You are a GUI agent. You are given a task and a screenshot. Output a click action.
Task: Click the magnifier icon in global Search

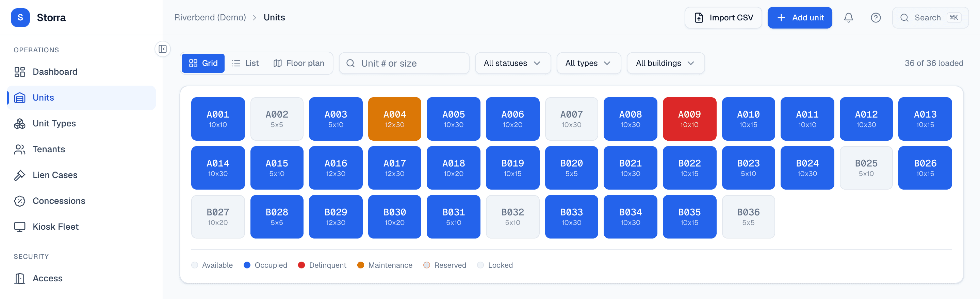904,18
